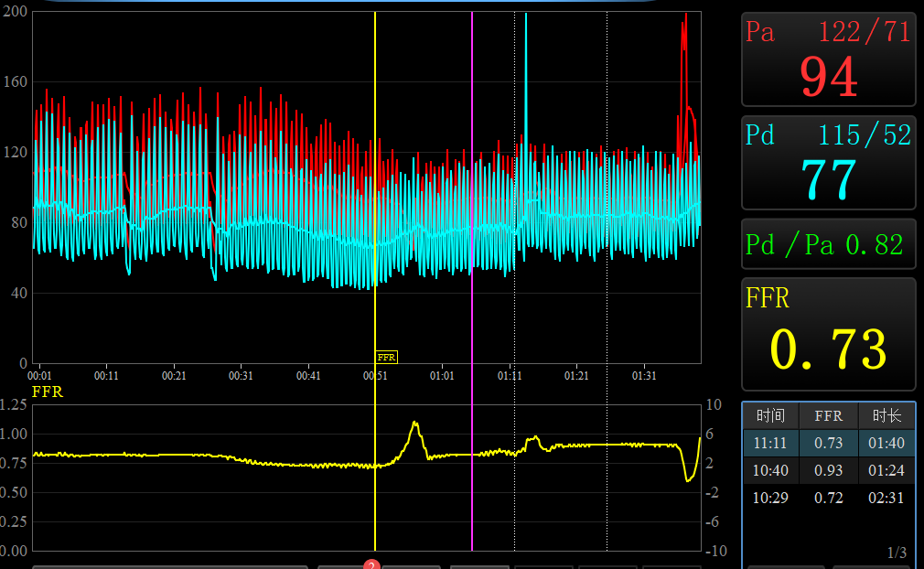Click the 1/3 page indicator
924x569 pixels.
point(897,553)
